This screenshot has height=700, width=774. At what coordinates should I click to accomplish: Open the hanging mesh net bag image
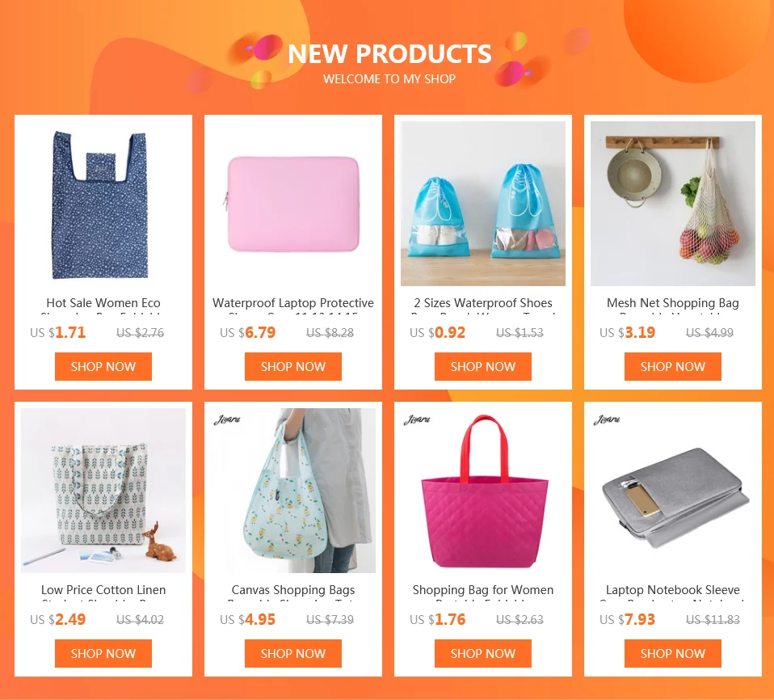pos(673,204)
